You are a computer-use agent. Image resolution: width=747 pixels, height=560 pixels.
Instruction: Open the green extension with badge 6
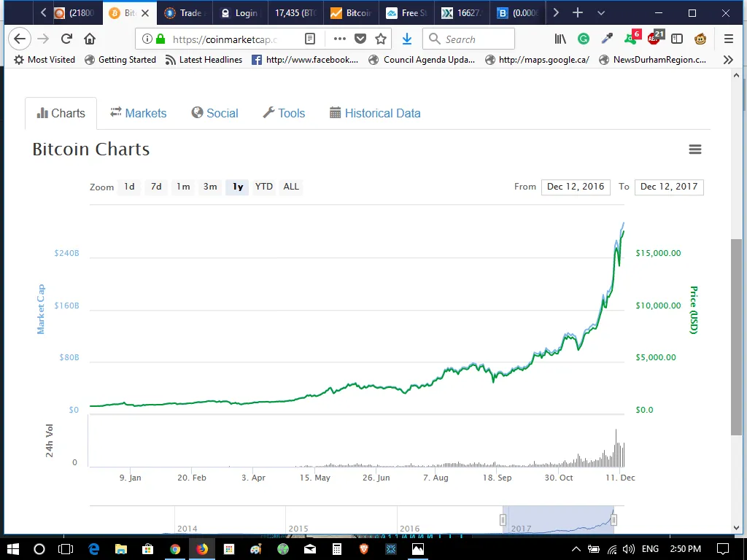coord(632,38)
